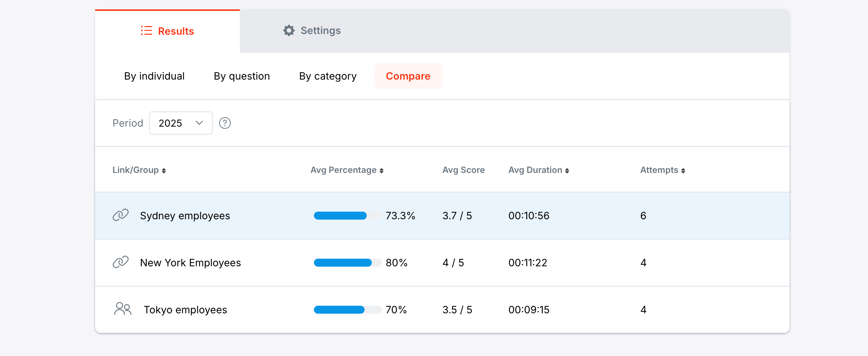
Task: Click the New York Employees link icon
Action: click(120, 262)
